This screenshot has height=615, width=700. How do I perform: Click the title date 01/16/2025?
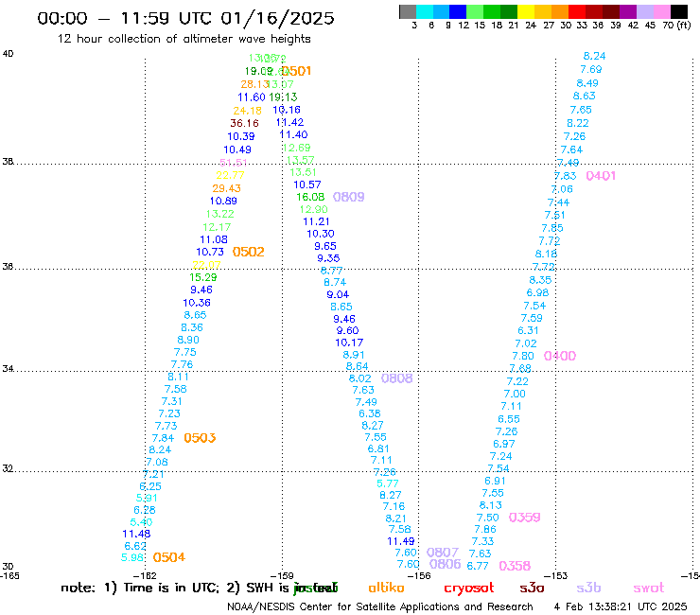click(x=277, y=19)
